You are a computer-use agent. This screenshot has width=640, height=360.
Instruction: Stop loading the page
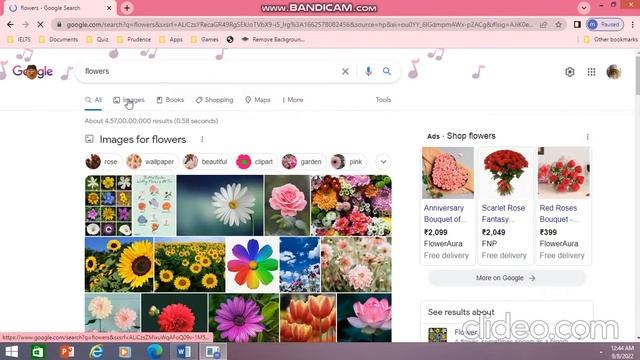(x=40, y=24)
